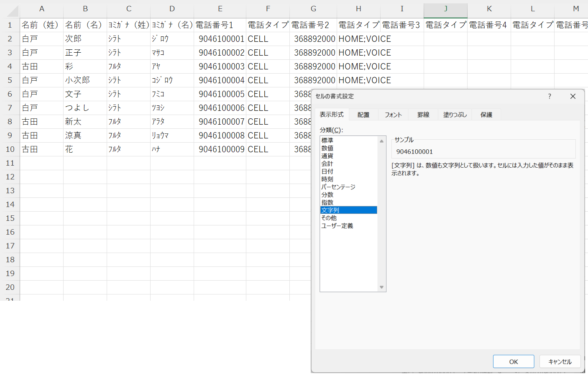The width and height of the screenshot is (588, 376).
Task: Select column G header
Action: [313, 9]
